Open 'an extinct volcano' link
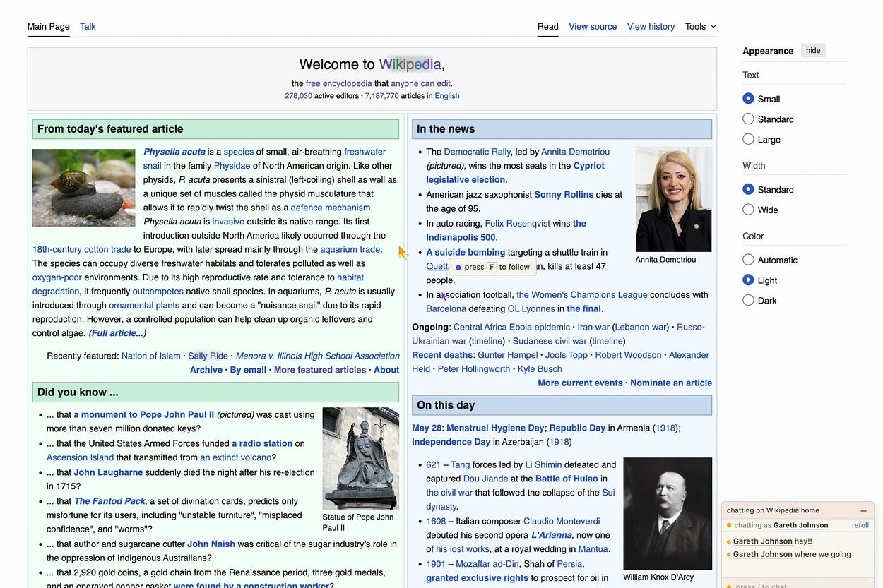Image resolution: width=883 pixels, height=588 pixels. coord(235,457)
